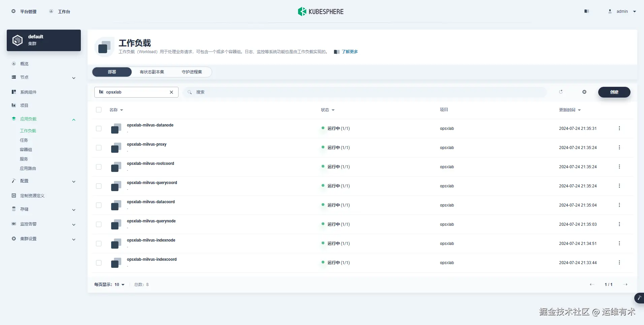
Task: Open column settings gear beside 创建 button
Action: (584, 92)
